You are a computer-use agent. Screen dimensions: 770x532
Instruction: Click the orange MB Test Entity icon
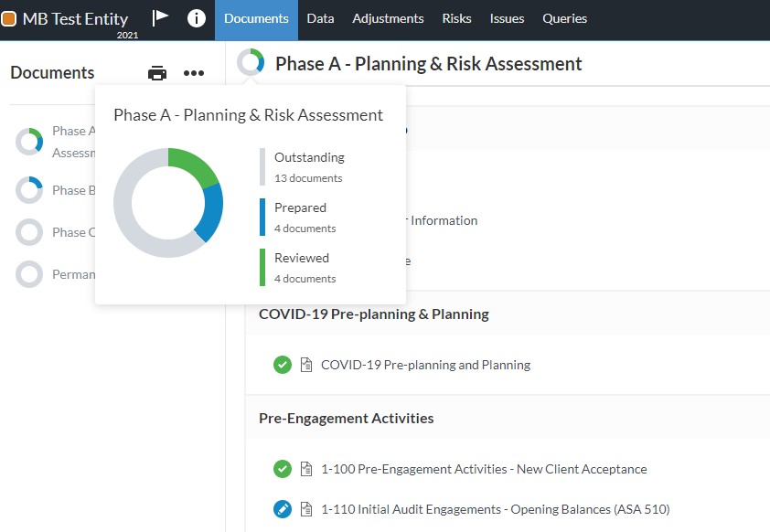9,18
